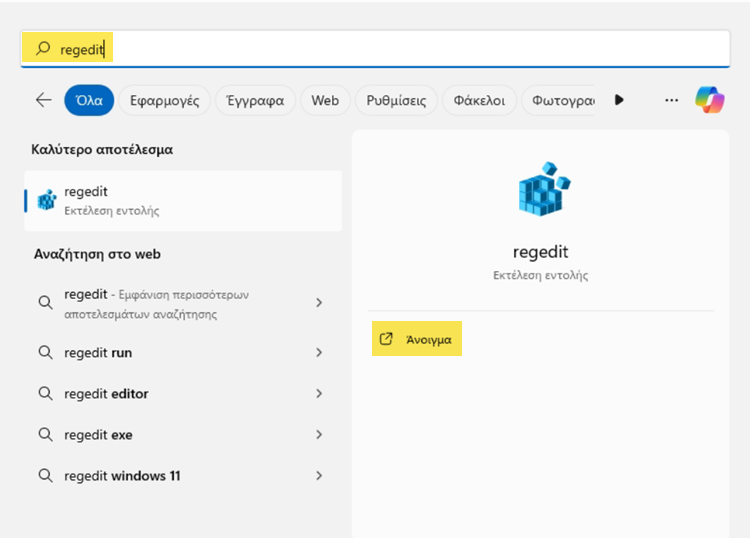Image resolution: width=750 pixels, height=538 pixels.
Task: Expand chevron for regedit more results suggestion
Action: click(319, 302)
